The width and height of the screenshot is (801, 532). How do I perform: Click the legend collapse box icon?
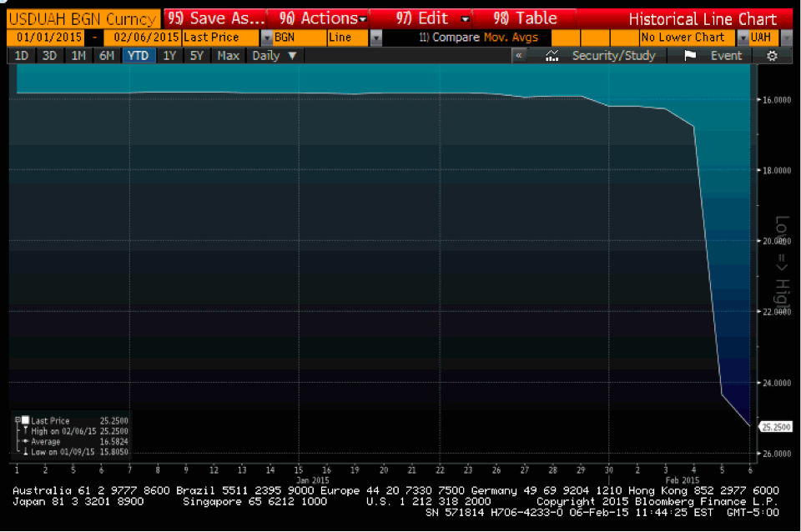click(x=18, y=419)
